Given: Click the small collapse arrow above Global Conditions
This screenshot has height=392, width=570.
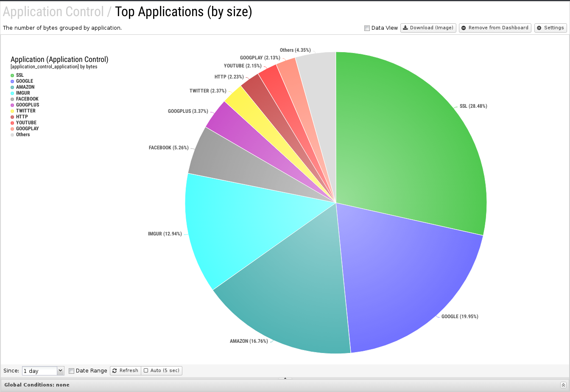Looking at the screenshot, I should 285,378.
